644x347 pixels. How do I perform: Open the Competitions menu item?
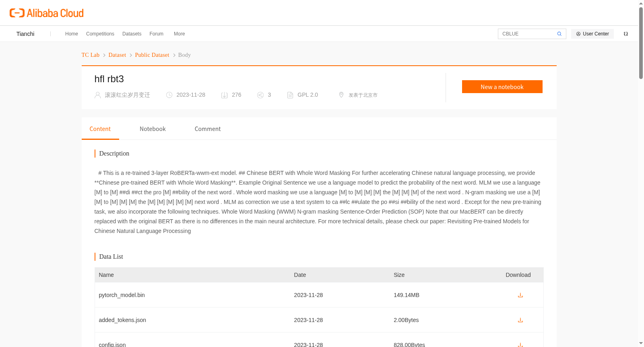pos(100,34)
